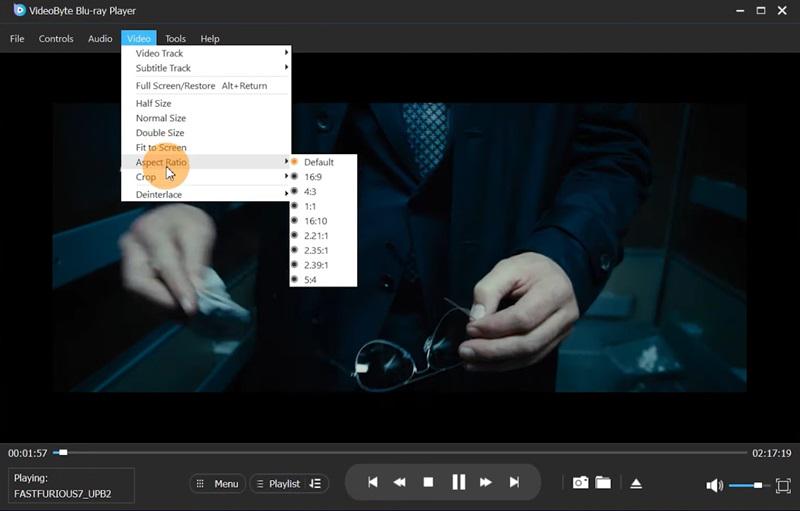800x511 pixels.
Task: Open the Audio menu
Action: [x=100, y=39]
